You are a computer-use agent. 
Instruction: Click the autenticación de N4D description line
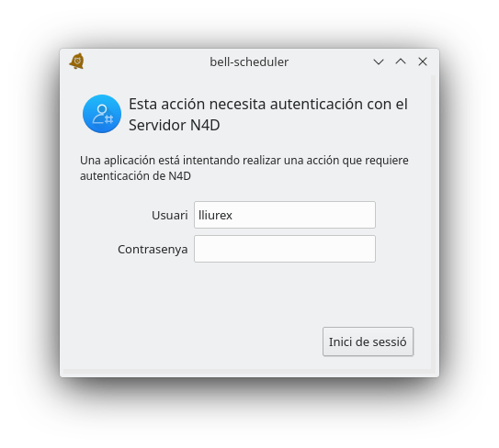pyautogui.click(x=135, y=176)
